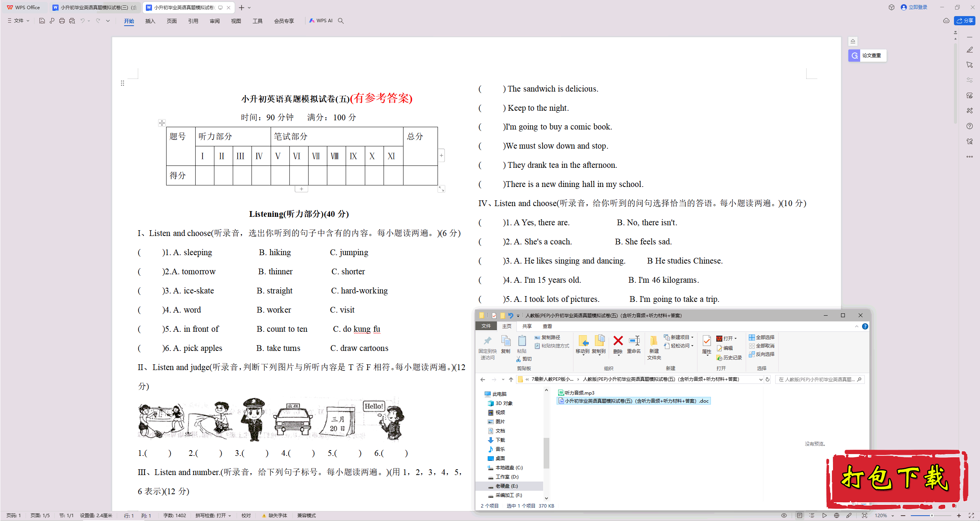Switch to outline view mode in status bar
The width and height of the screenshot is (980, 521).
click(812, 516)
